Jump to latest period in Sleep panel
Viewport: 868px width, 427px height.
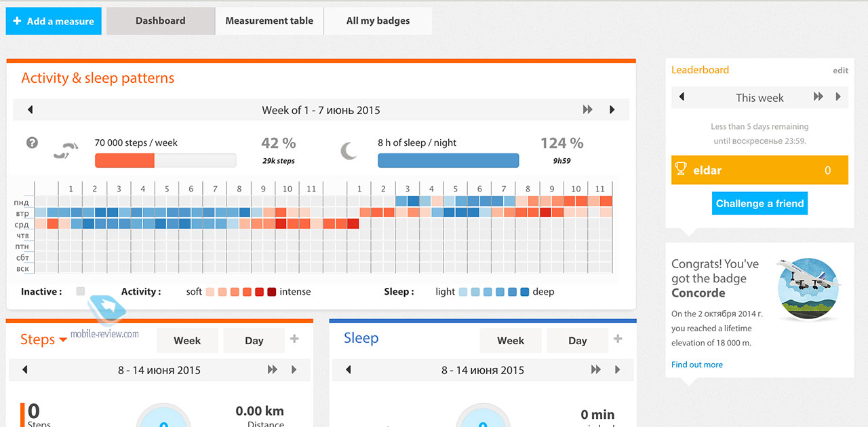point(595,370)
